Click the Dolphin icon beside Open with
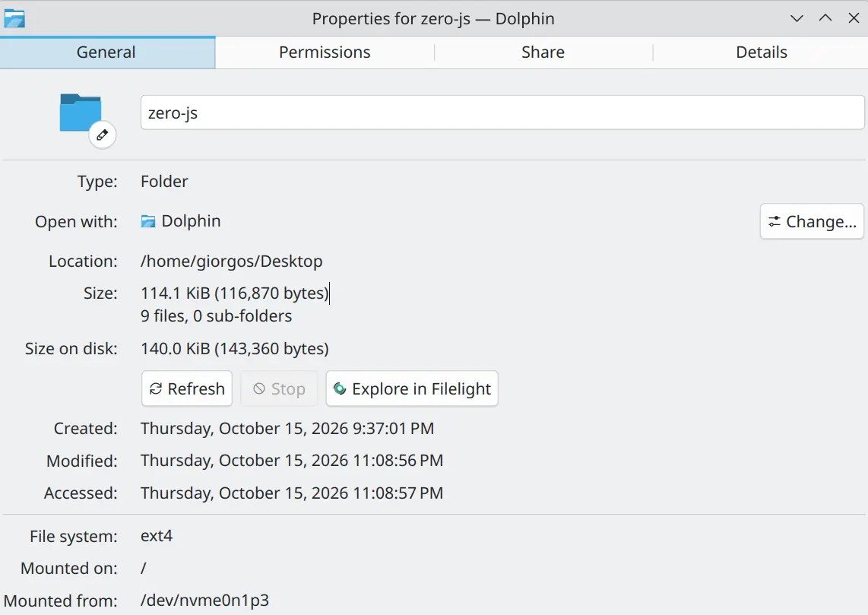 tap(147, 221)
